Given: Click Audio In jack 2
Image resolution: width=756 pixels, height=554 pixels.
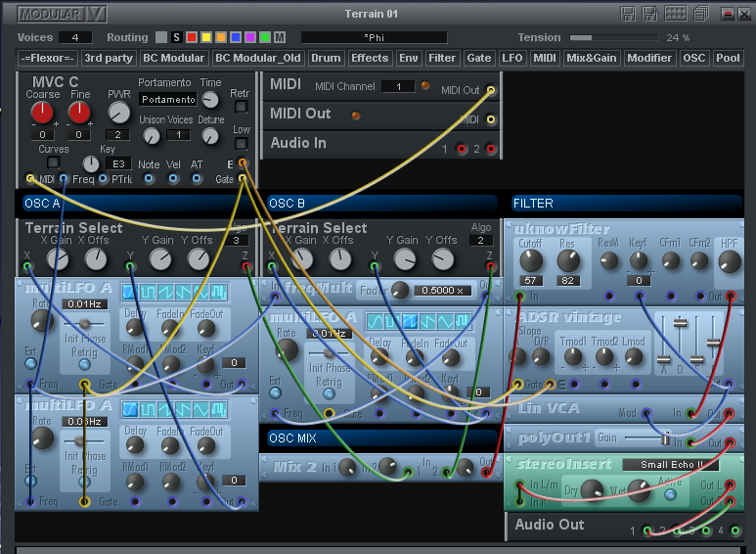Looking at the screenshot, I should pyautogui.click(x=490, y=149).
